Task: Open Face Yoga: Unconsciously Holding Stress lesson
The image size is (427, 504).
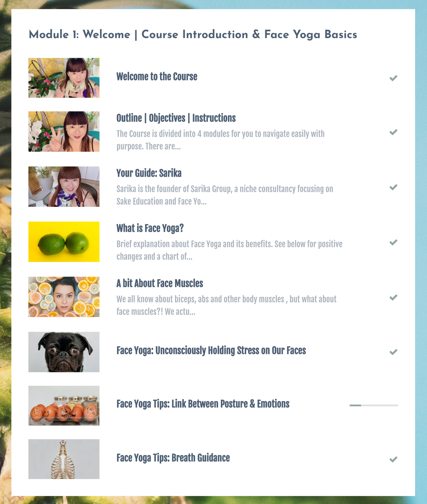Action: pyautogui.click(x=211, y=351)
